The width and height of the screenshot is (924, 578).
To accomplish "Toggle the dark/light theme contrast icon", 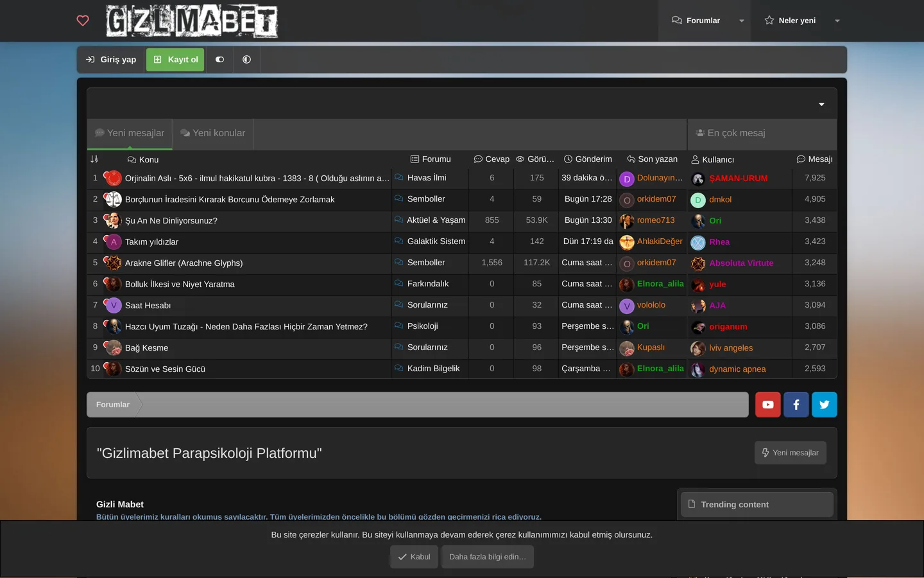I will [246, 60].
